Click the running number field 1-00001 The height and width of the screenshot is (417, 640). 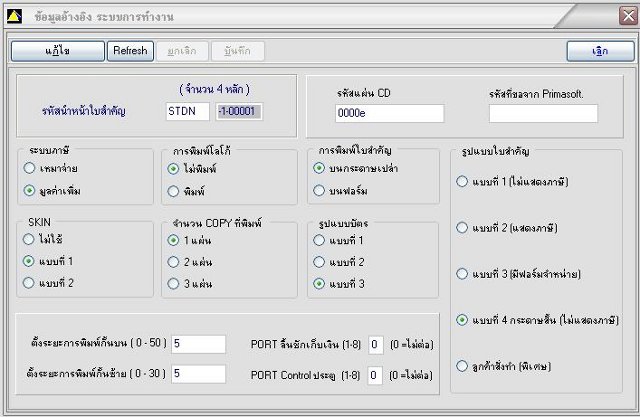tap(239, 111)
